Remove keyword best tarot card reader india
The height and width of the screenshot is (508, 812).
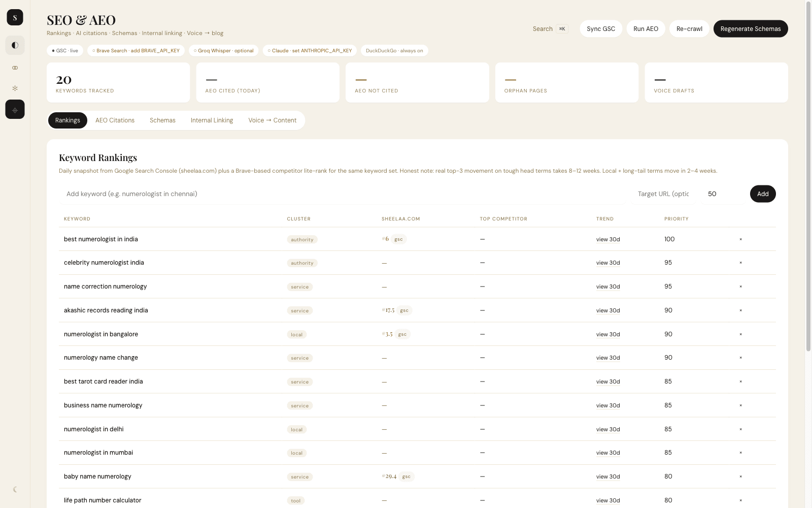click(740, 382)
